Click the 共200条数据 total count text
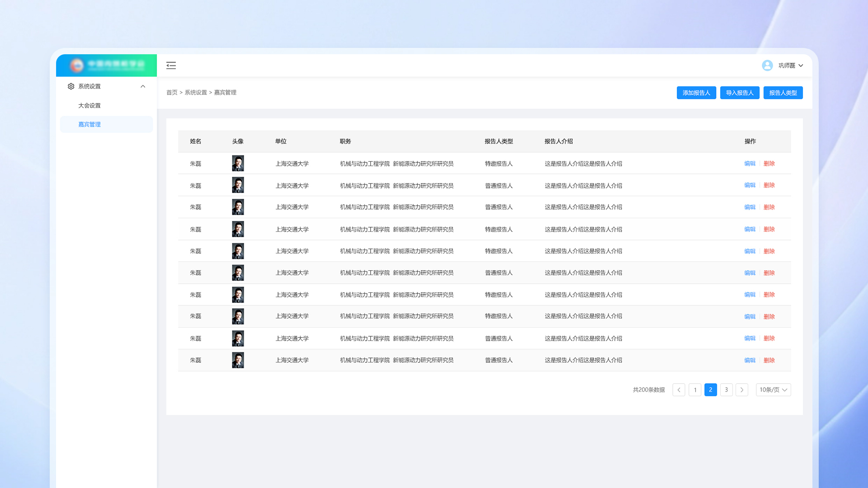The image size is (868, 488). 649,389
